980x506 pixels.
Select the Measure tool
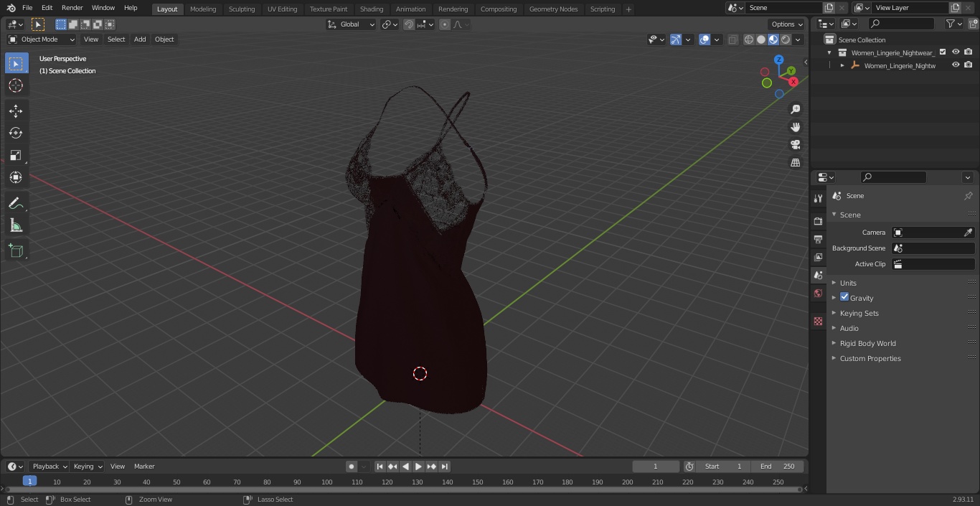pos(16,226)
